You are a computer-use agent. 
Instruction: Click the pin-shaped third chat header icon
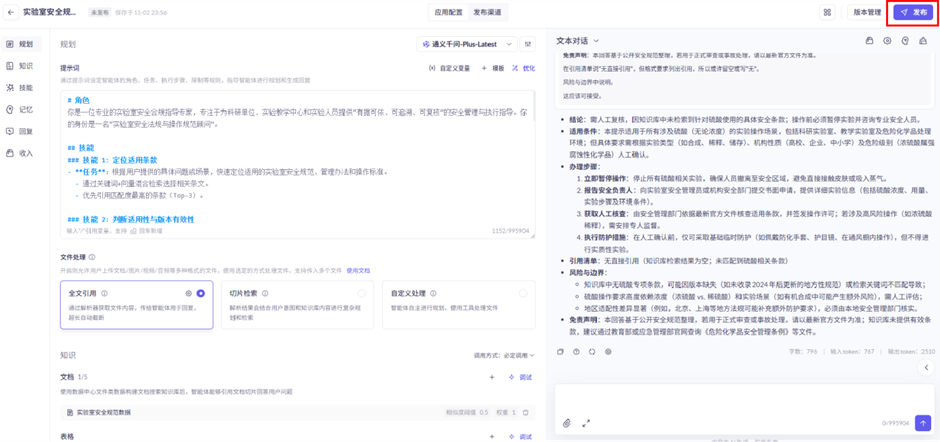[x=905, y=41]
